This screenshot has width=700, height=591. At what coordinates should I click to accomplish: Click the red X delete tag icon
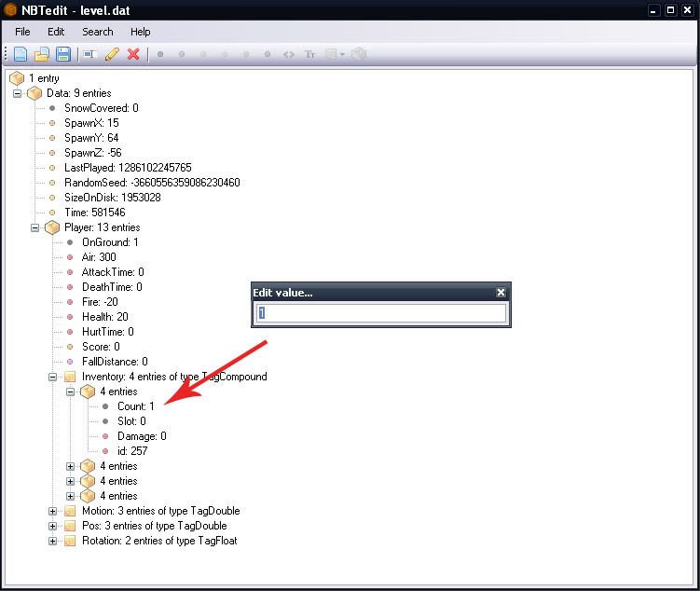(133, 54)
